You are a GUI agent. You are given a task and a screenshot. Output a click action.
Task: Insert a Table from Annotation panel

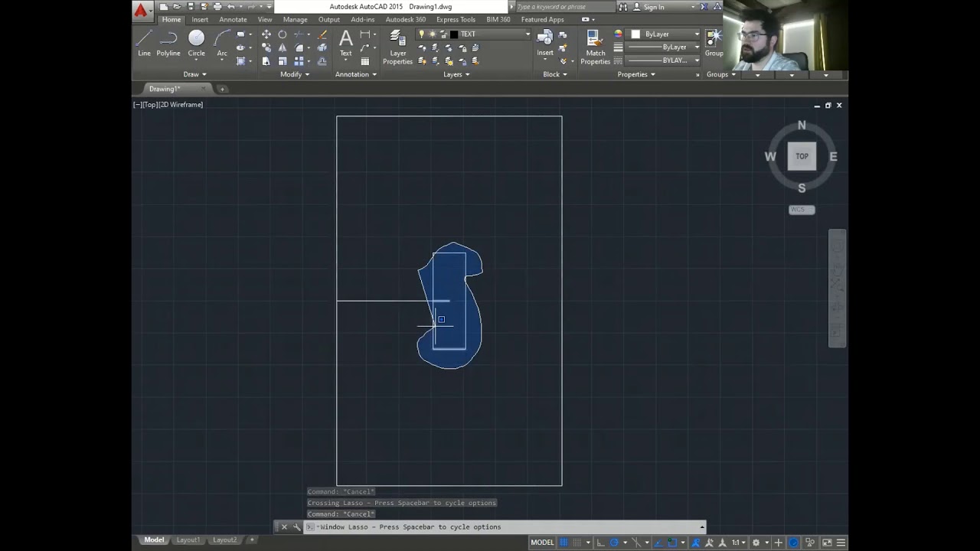(x=365, y=61)
